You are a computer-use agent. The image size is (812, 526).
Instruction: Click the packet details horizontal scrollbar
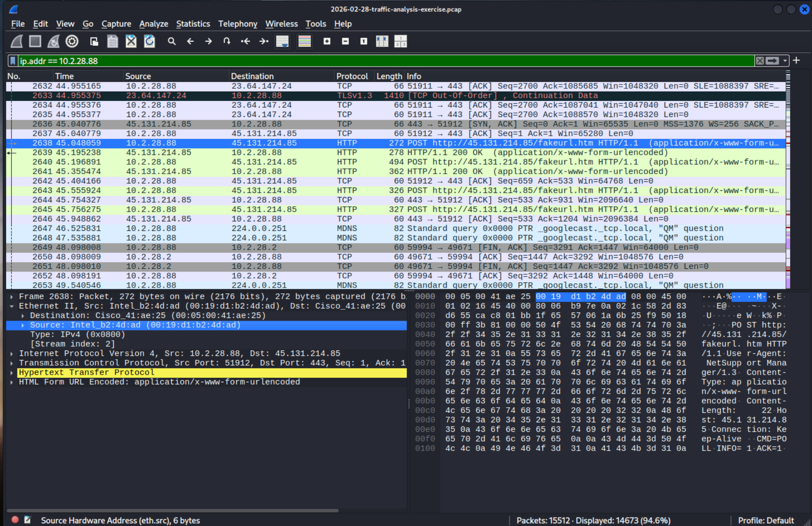click(x=173, y=510)
